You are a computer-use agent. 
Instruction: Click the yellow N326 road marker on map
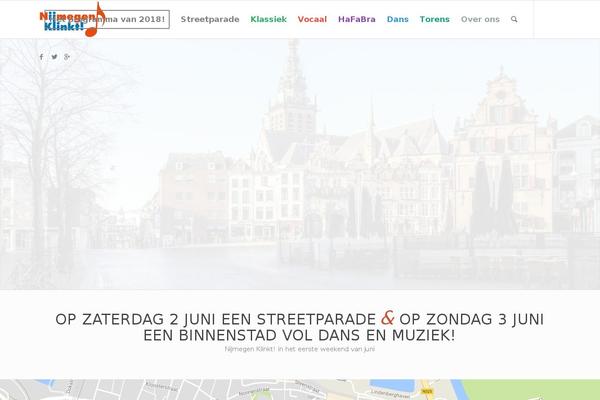coord(429,383)
